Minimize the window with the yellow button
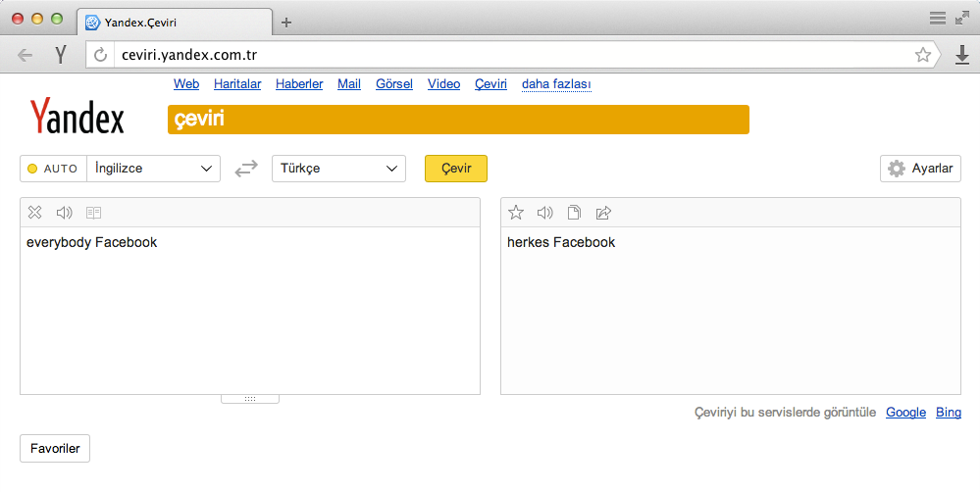The width and height of the screenshot is (980, 492). click(x=37, y=19)
